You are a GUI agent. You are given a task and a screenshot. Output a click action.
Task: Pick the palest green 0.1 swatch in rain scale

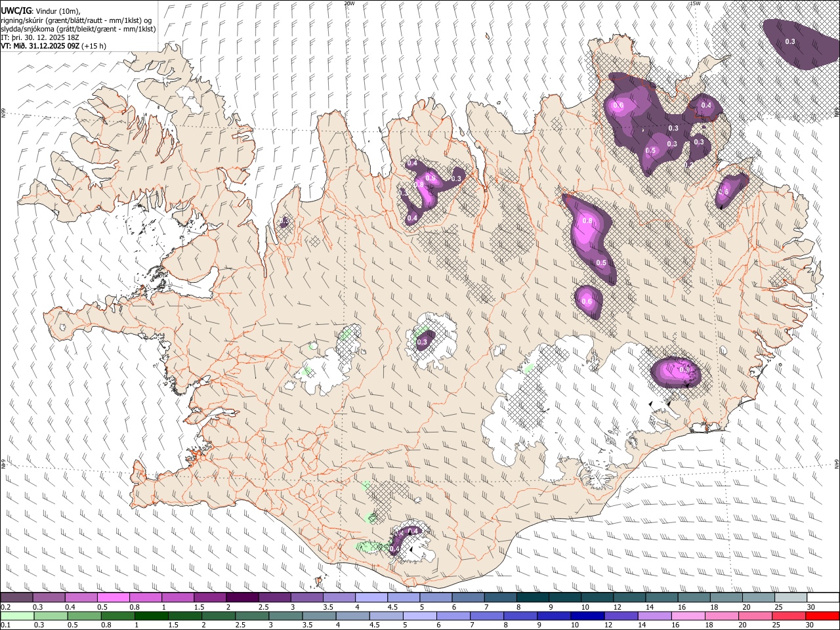click(17, 616)
